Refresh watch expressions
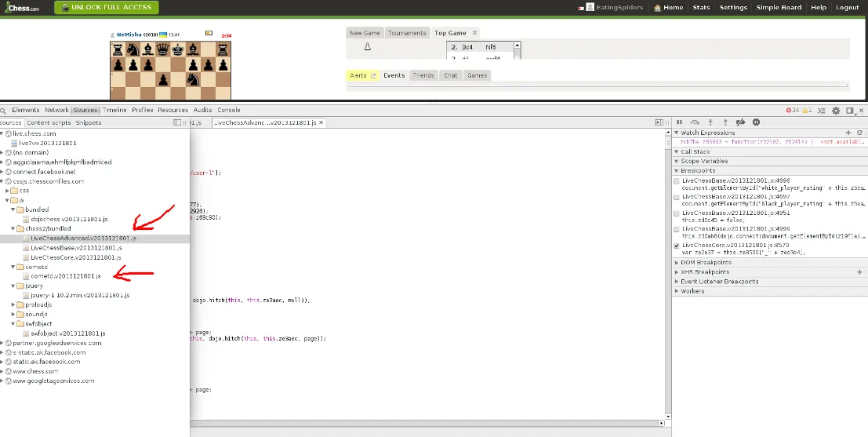This screenshot has width=868, height=437. coord(859,133)
